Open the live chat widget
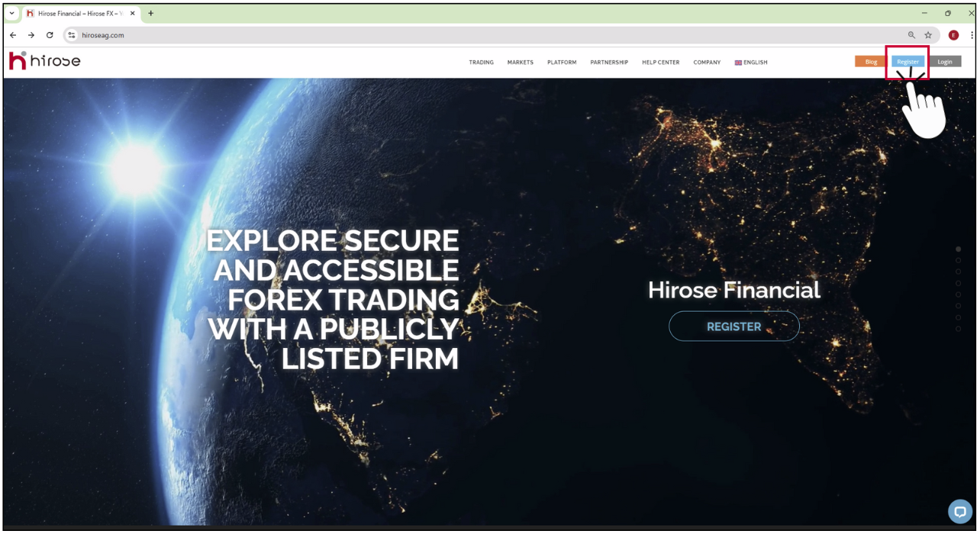 [959, 512]
